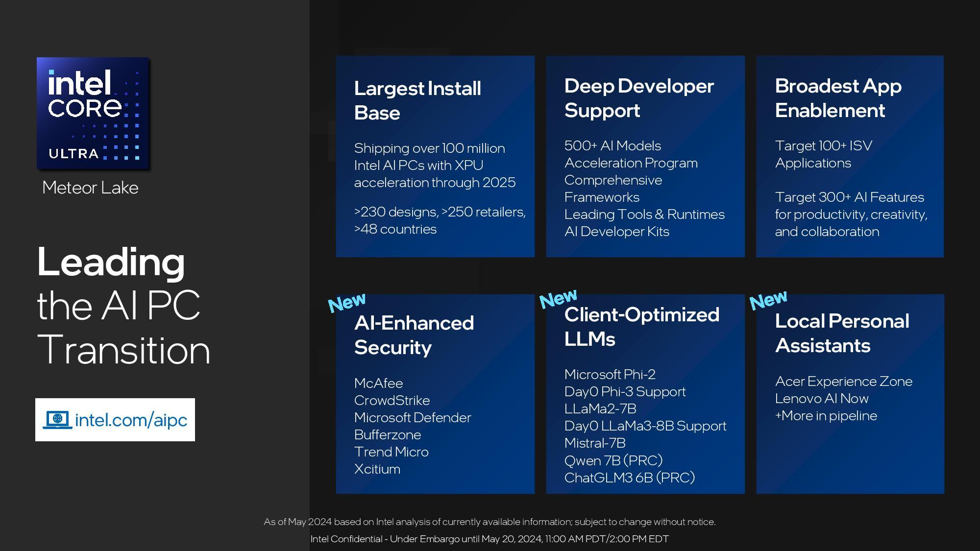980x551 pixels.
Task: Click the New badge on AI-Enhanced Security
Action: pyautogui.click(x=347, y=302)
